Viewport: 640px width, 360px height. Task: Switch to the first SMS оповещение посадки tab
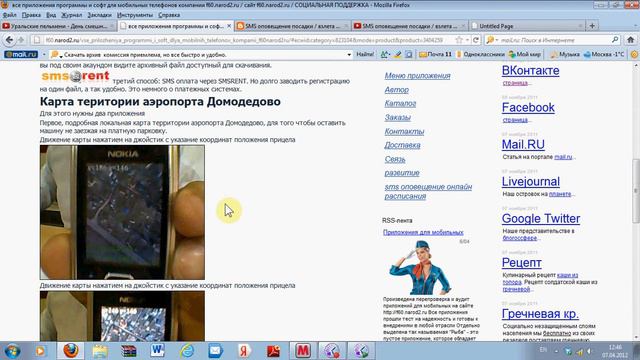[292, 26]
